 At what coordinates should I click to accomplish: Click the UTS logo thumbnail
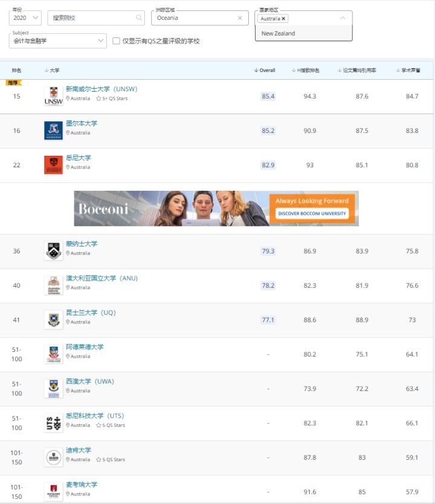tap(53, 423)
